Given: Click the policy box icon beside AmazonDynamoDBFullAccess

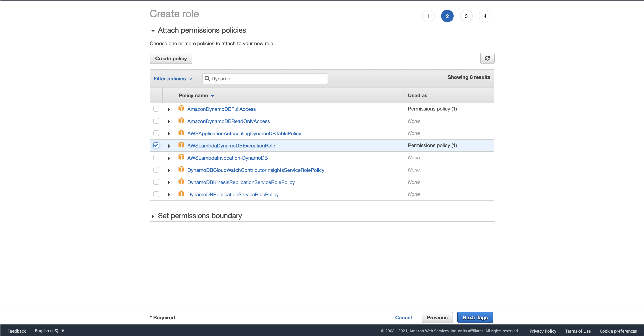Looking at the screenshot, I should (181, 108).
